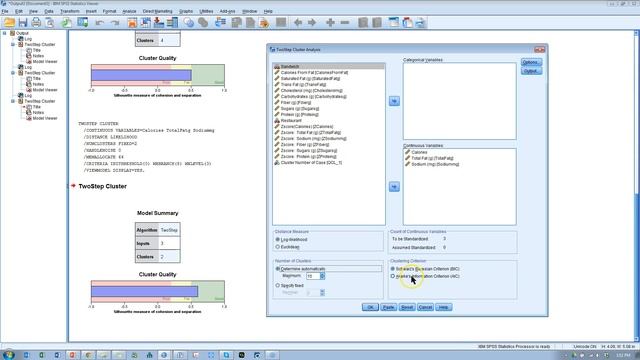
Task: Click the Maximum clusters spinner arrows
Action: 322,276
